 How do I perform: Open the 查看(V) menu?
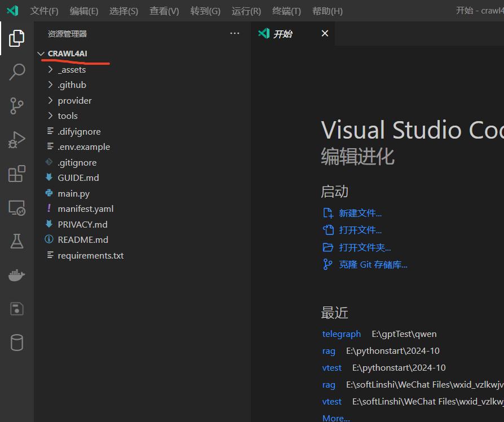164,11
